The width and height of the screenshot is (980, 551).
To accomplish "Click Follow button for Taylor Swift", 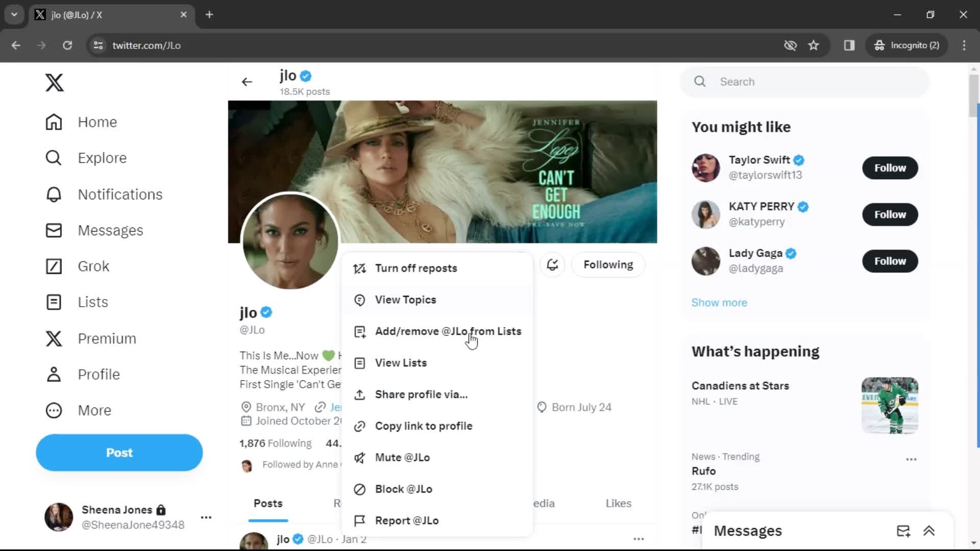I will (891, 167).
